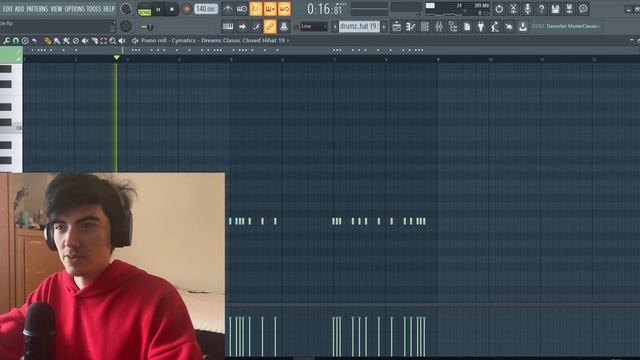Select the Delete tool circle-slash icon
The image size is (640, 360).
pos(76,40)
